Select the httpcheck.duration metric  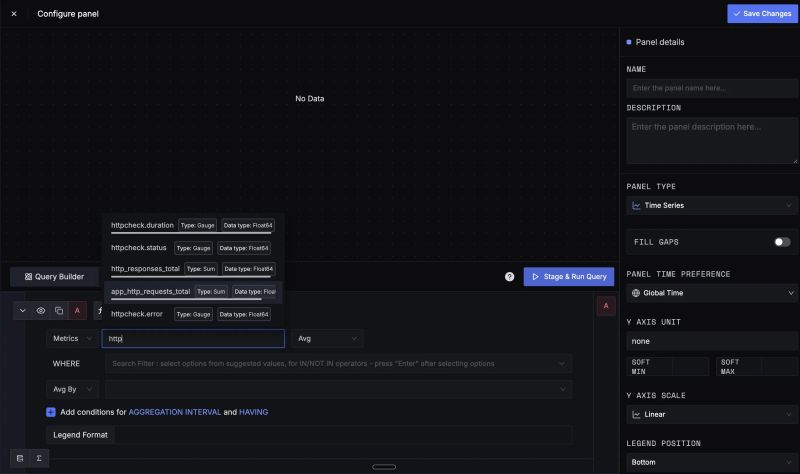click(192, 225)
